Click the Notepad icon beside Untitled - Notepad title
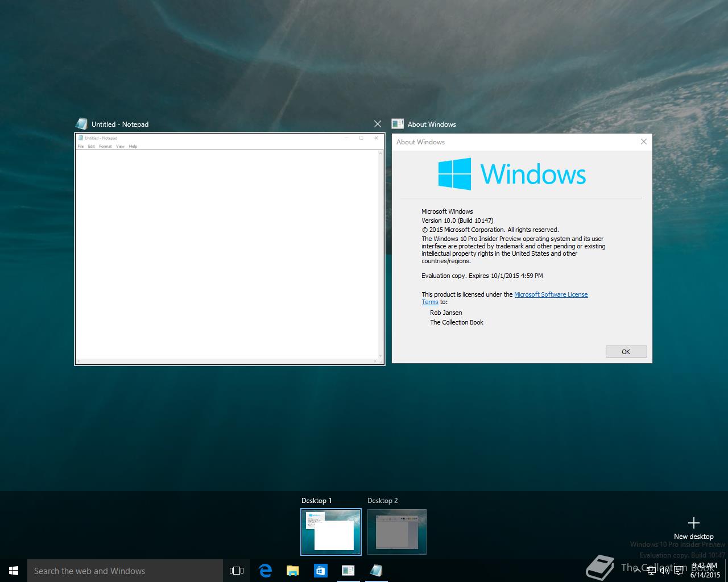 coord(81,124)
